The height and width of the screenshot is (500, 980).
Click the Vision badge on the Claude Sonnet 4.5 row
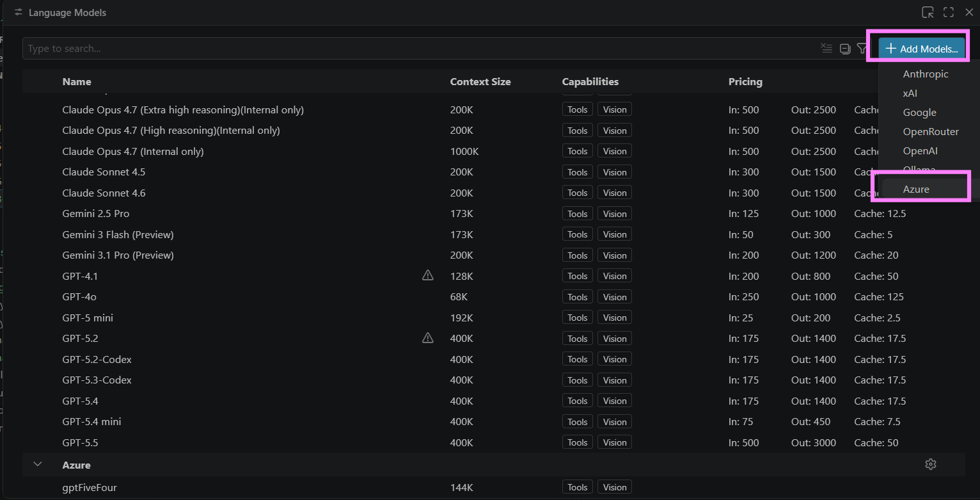pos(615,172)
